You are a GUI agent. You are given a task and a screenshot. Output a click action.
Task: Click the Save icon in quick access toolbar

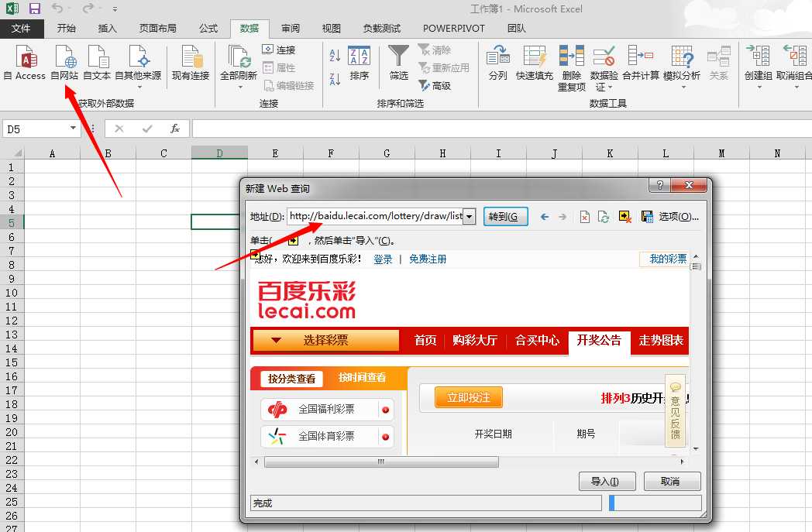(x=35, y=9)
